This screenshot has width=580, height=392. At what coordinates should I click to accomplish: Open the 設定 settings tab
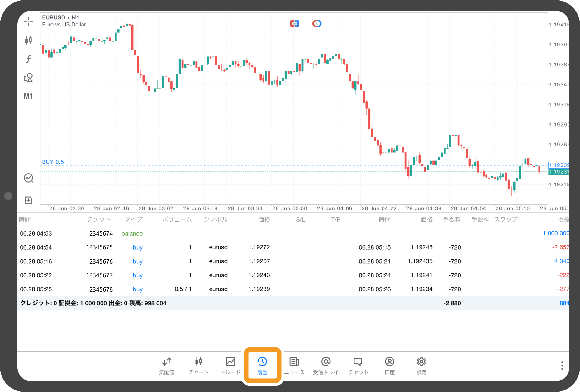(x=421, y=365)
